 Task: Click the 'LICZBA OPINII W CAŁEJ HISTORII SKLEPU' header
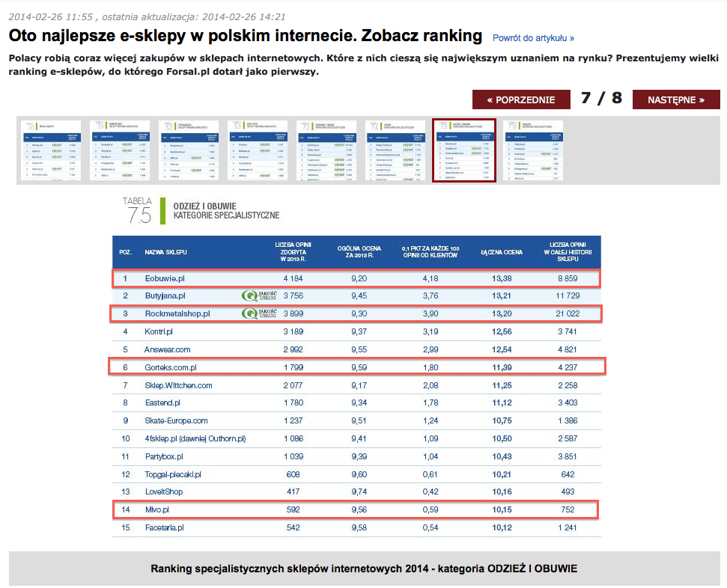[x=568, y=251]
